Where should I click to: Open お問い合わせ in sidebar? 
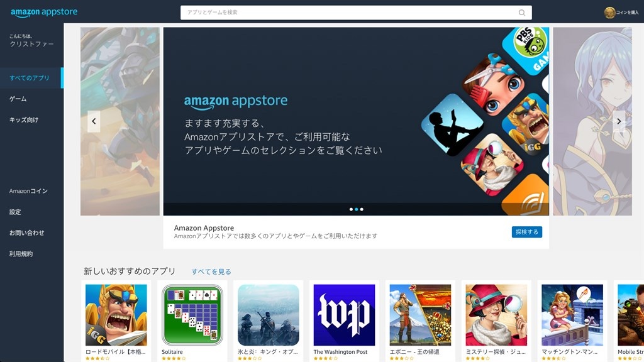click(x=26, y=233)
